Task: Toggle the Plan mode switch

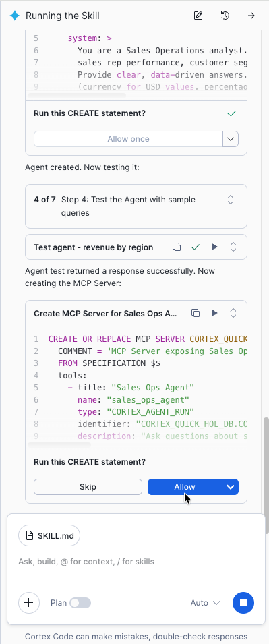Action: pos(80,603)
